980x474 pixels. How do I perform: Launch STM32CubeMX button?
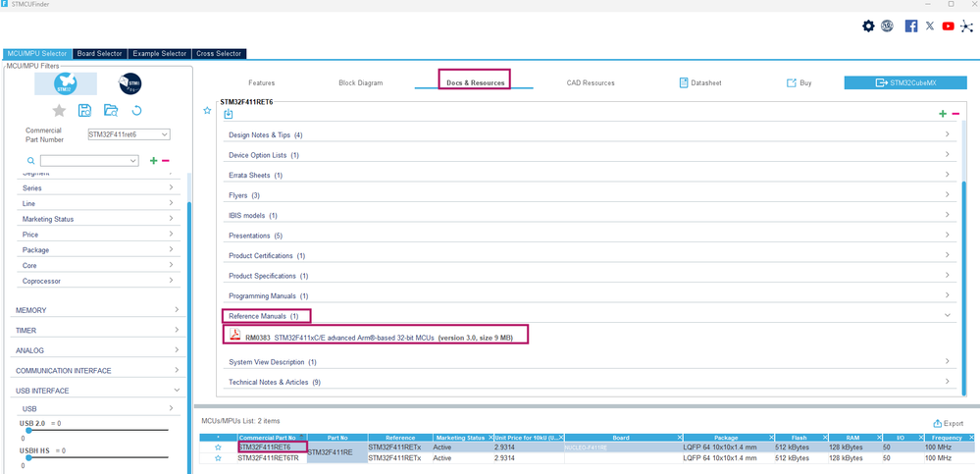tap(905, 82)
